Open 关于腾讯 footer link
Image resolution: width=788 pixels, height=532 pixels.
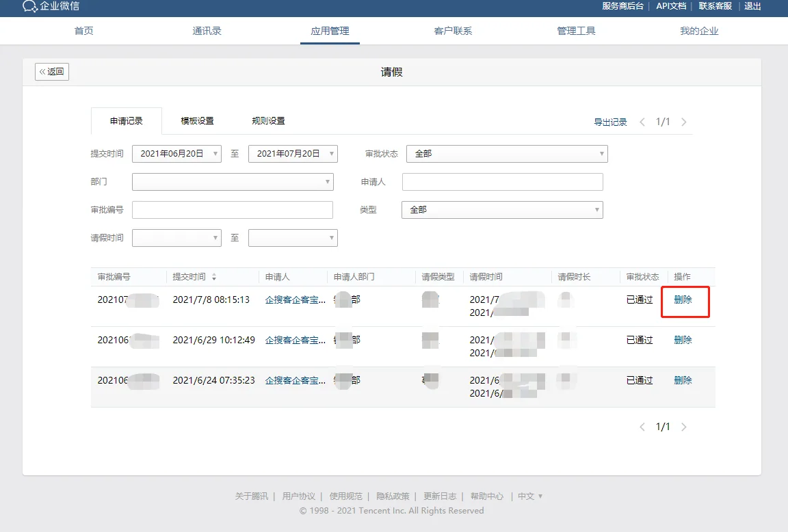tap(251, 496)
